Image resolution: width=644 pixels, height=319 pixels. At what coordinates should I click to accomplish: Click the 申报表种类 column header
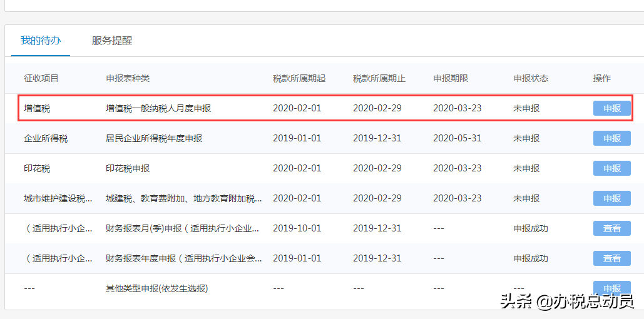[x=128, y=78]
